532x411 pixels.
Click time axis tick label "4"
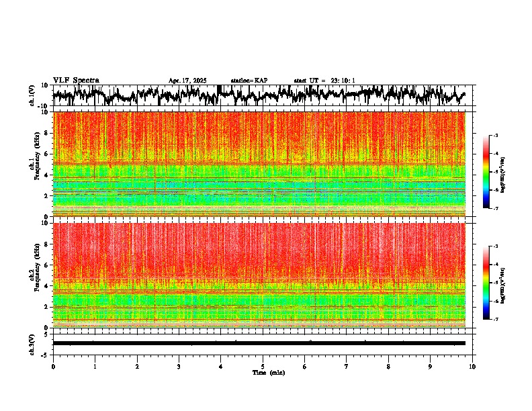click(x=221, y=367)
